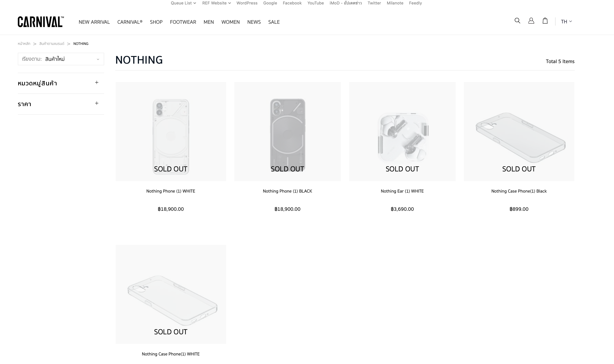Viewport: 614px width, 364px height.
Task: Click the CARNIVAL logo
Action: coord(41,22)
